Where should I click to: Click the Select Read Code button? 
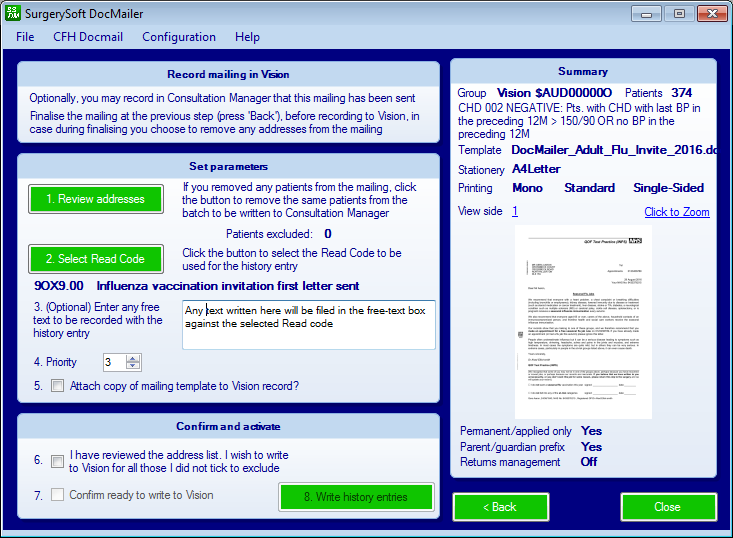pyautogui.click(x=96, y=259)
